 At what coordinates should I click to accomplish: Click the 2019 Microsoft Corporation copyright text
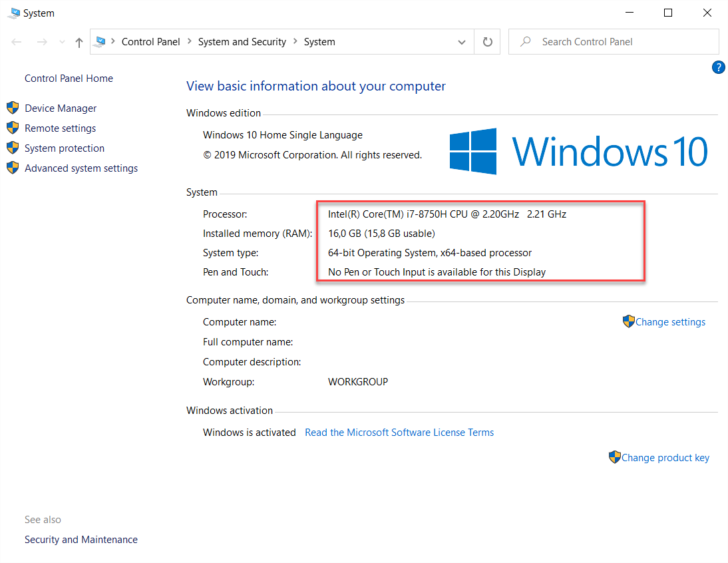(313, 155)
